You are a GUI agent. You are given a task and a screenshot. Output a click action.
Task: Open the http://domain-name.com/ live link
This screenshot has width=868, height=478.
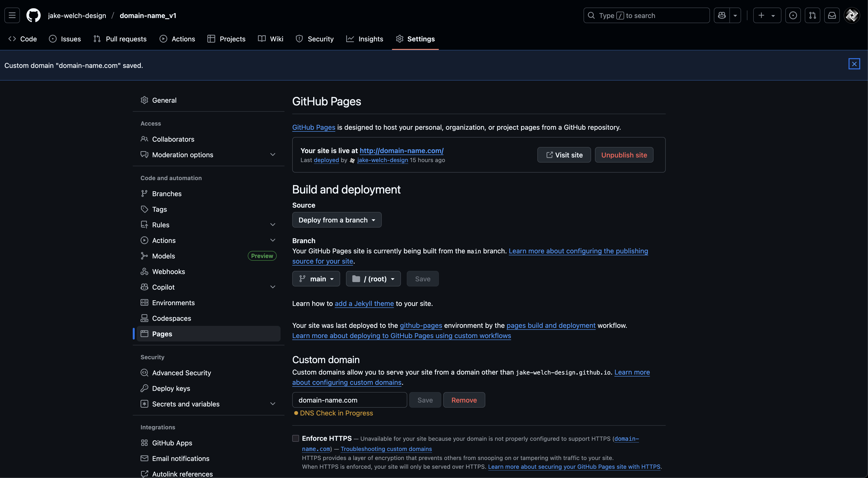[x=402, y=151]
